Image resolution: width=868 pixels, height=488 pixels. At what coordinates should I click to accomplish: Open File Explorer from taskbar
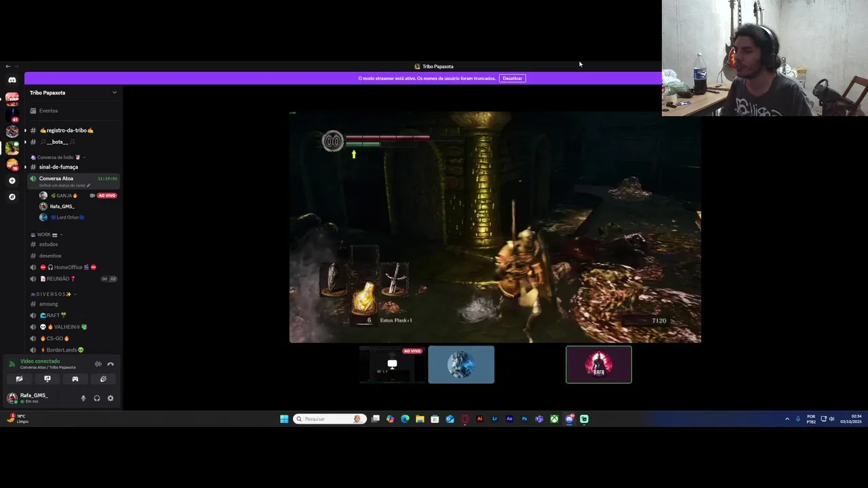pos(420,419)
